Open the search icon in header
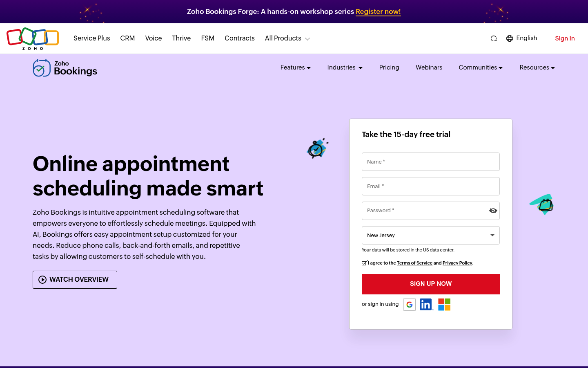 [494, 38]
